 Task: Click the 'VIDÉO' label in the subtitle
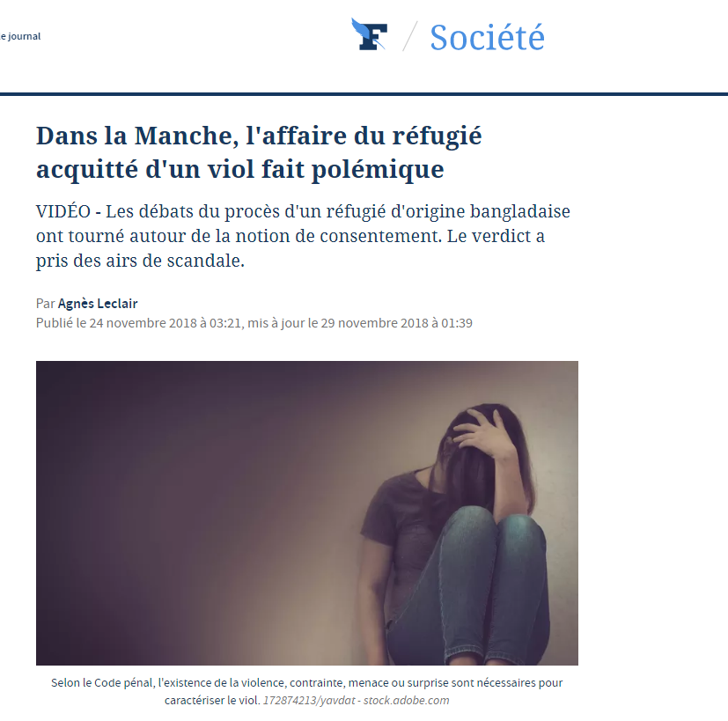[x=63, y=211]
